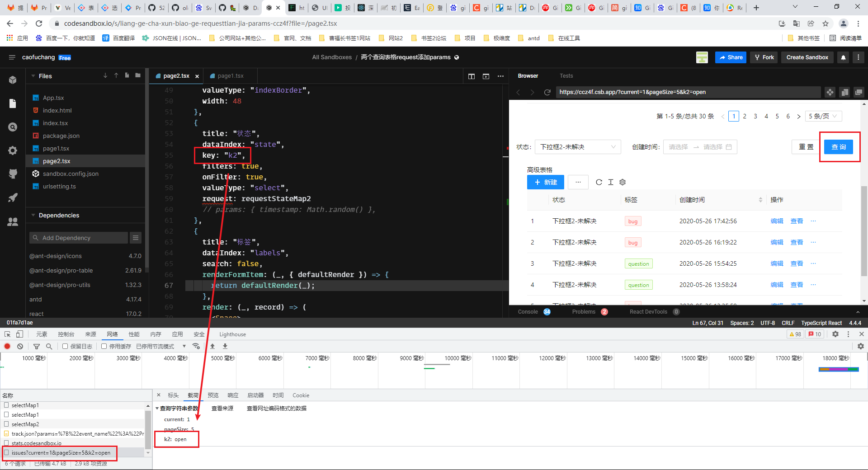Toggle preview window layout icon
This screenshot has height=470, width=868.
486,76
